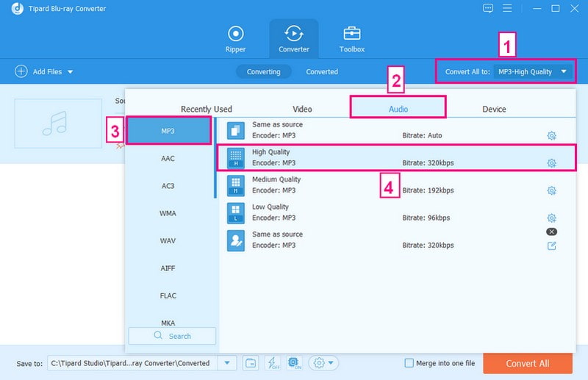Select the Audio tab
The height and width of the screenshot is (380, 588).
pyautogui.click(x=398, y=107)
